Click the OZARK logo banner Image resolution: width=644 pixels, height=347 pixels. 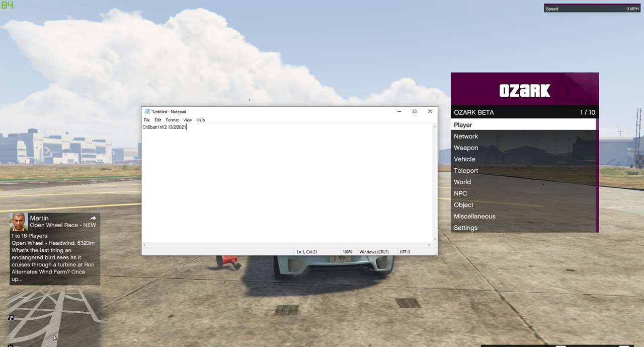click(x=525, y=89)
